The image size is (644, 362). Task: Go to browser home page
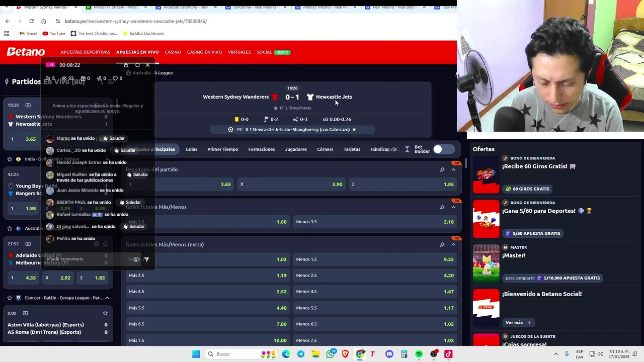[43, 21]
